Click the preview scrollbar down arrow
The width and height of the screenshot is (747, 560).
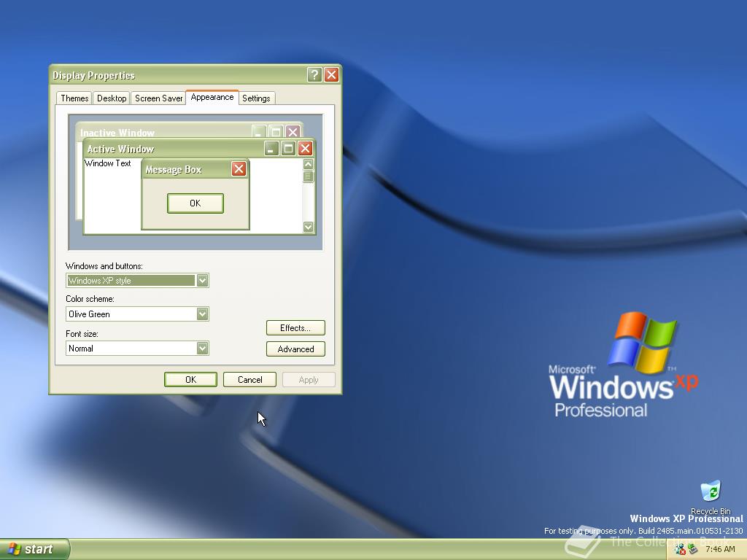pyautogui.click(x=309, y=227)
